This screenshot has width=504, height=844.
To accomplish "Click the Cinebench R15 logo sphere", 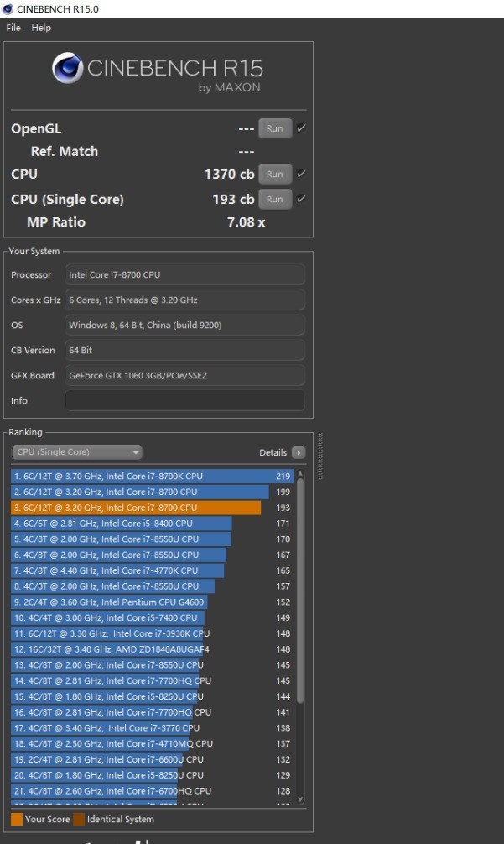I will (67, 68).
